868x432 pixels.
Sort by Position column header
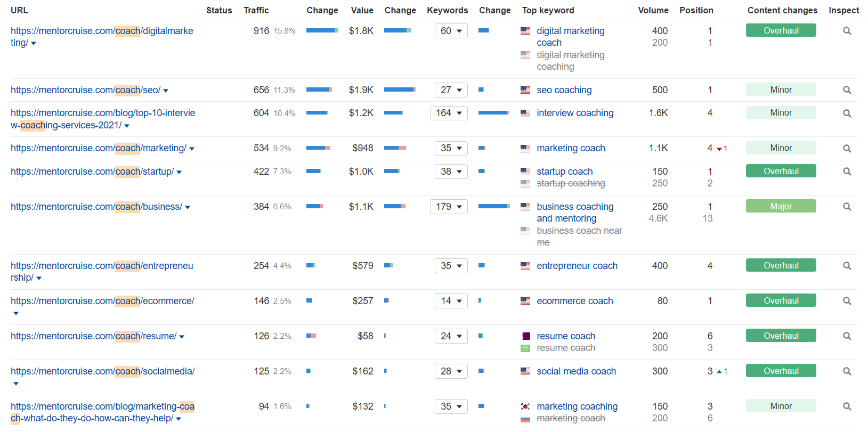tap(696, 10)
